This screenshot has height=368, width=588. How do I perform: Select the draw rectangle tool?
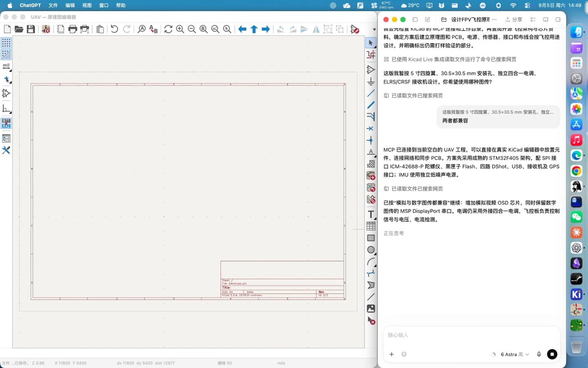coord(371,238)
